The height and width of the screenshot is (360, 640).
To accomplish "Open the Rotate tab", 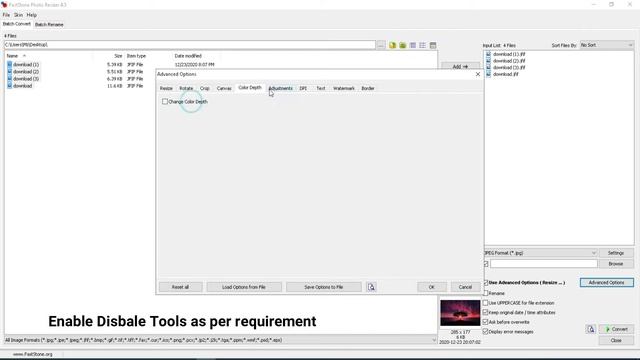I will [x=186, y=88].
